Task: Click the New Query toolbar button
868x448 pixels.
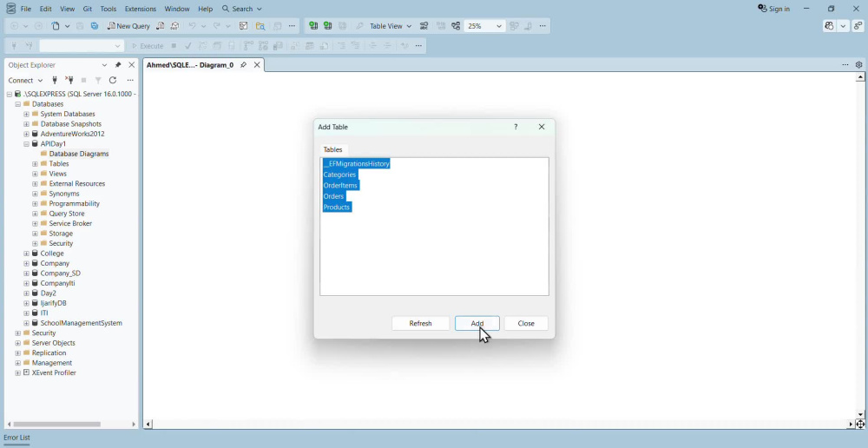Action: [128, 26]
